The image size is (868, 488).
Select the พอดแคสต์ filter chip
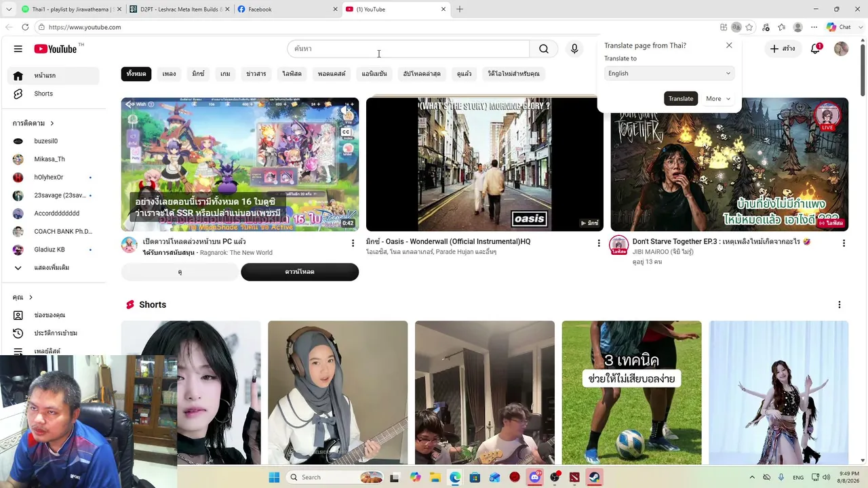(x=332, y=74)
